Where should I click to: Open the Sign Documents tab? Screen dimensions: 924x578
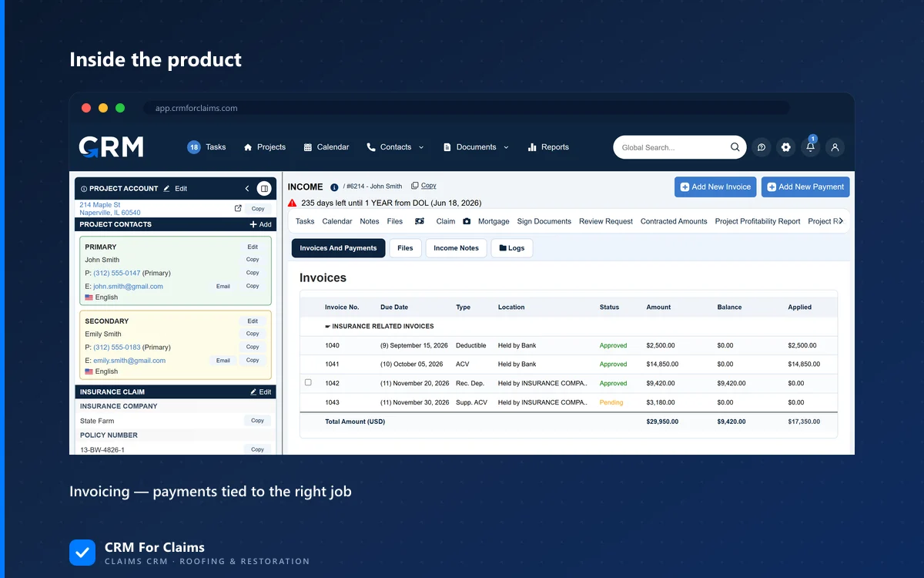coord(544,221)
